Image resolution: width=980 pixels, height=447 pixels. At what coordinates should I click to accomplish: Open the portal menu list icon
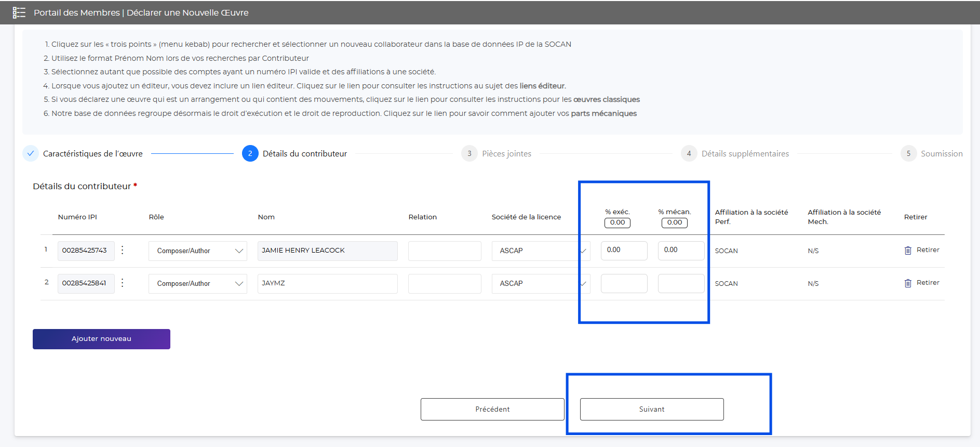pyautogui.click(x=19, y=12)
